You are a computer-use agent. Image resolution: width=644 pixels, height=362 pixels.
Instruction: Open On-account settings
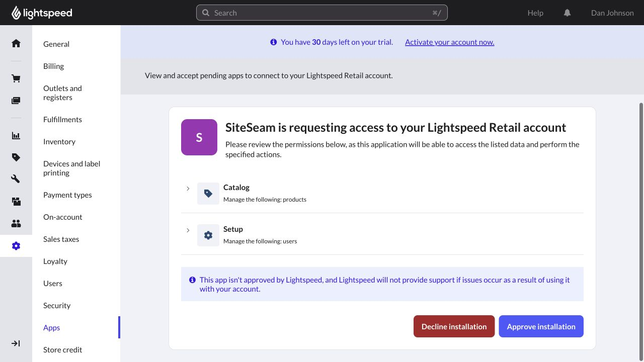point(63,217)
